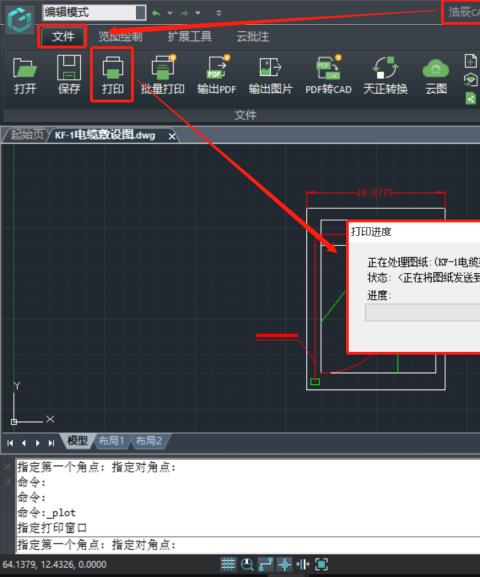The image size is (480, 577).
Task: Toggle object snap crosshair in status bar
Action: coord(284,564)
